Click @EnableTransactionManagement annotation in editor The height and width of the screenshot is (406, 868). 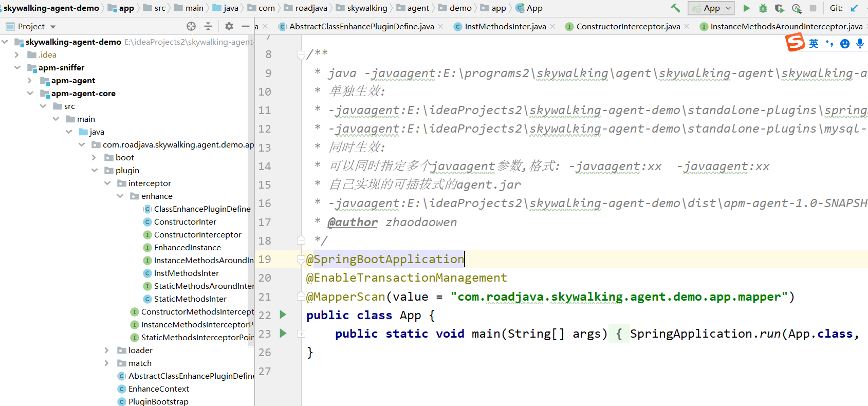407,278
